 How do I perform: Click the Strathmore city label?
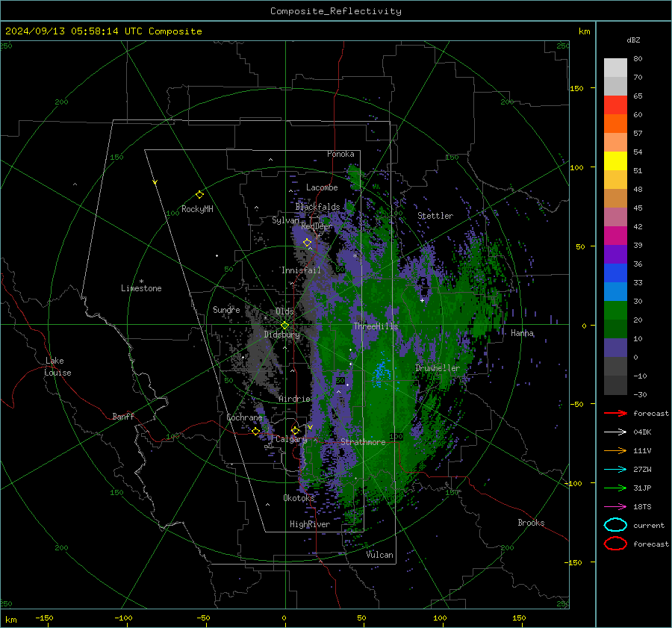pyautogui.click(x=363, y=442)
